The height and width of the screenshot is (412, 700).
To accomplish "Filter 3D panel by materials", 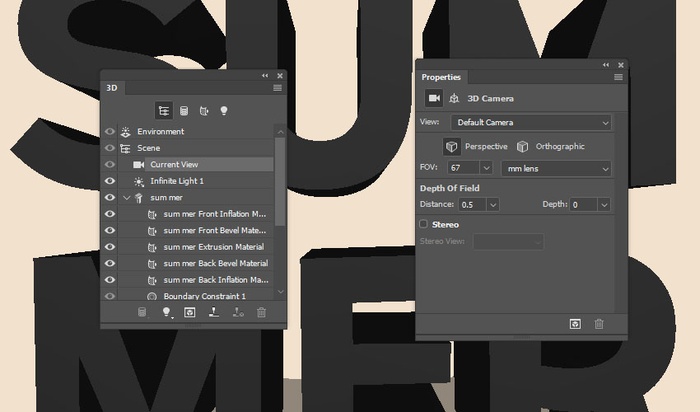I will pos(204,110).
